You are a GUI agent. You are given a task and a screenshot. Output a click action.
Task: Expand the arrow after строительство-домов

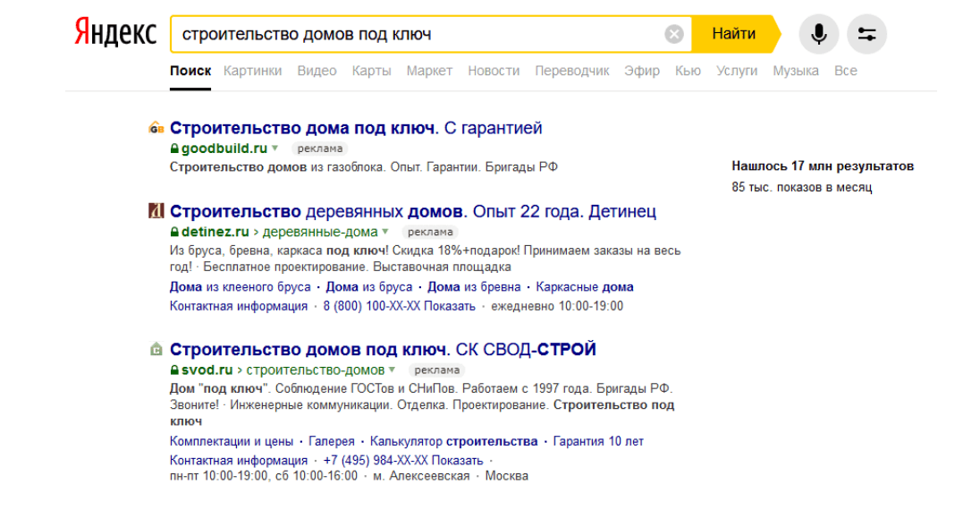(x=393, y=370)
